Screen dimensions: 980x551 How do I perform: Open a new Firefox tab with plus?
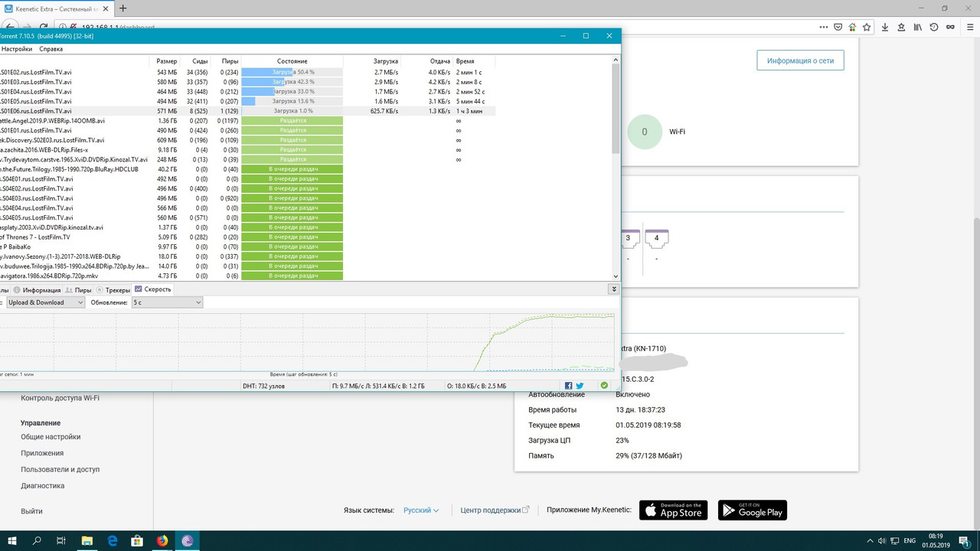click(122, 8)
